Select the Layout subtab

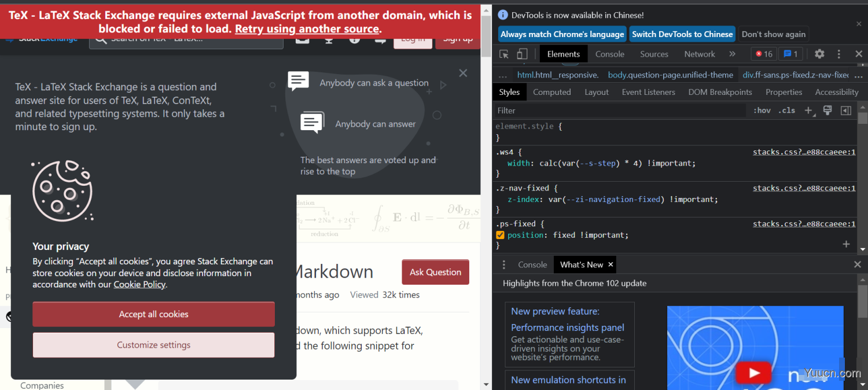coord(596,92)
